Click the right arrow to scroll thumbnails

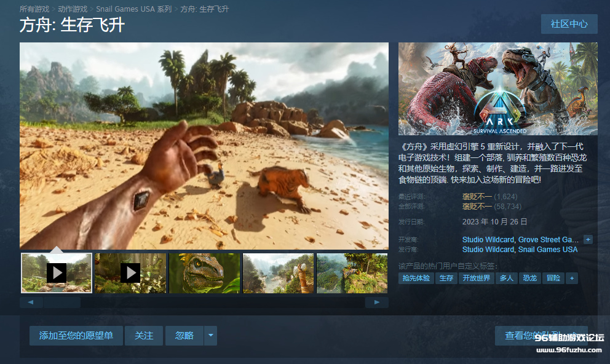click(x=377, y=302)
